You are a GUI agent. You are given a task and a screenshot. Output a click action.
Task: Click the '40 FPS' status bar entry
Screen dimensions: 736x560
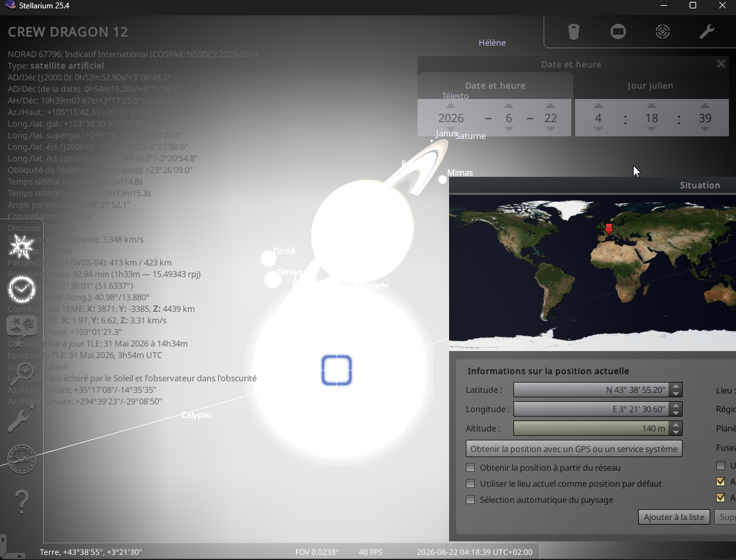click(371, 552)
